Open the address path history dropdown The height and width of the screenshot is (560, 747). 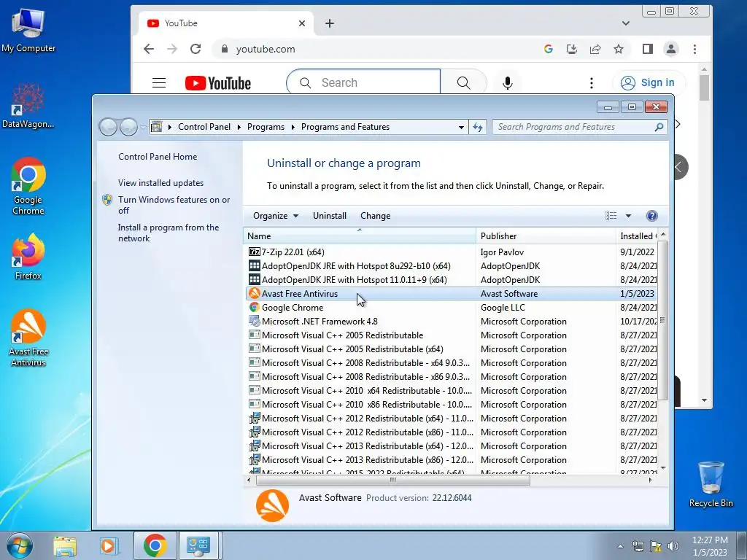click(x=461, y=127)
